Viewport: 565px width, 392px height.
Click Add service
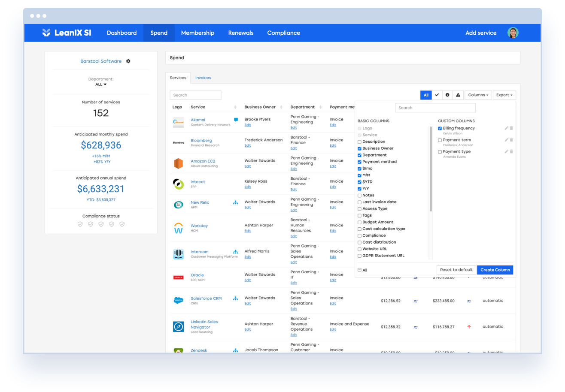(481, 33)
